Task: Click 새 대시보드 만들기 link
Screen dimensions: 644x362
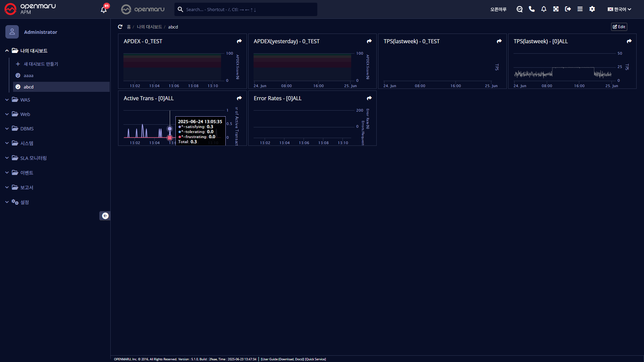Action: click(x=41, y=64)
